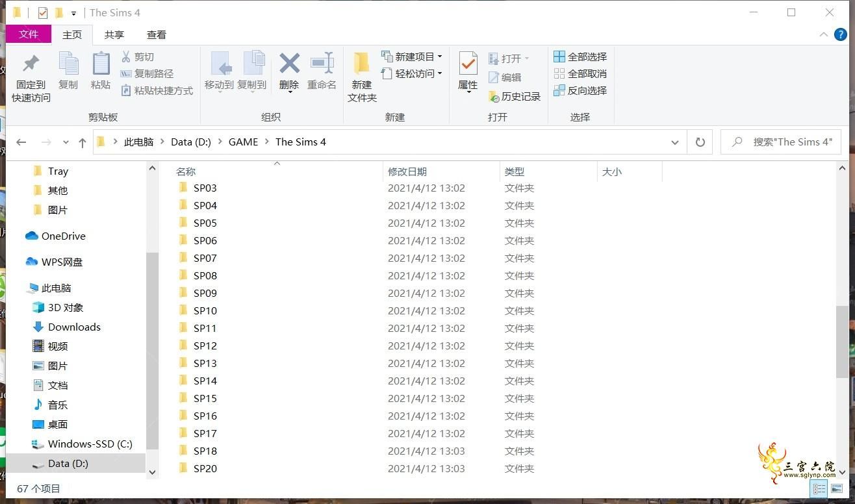This screenshot has height=504, width=855.
Task: Click the Properties (属性) checkmark icon
Action: [468, 64]
